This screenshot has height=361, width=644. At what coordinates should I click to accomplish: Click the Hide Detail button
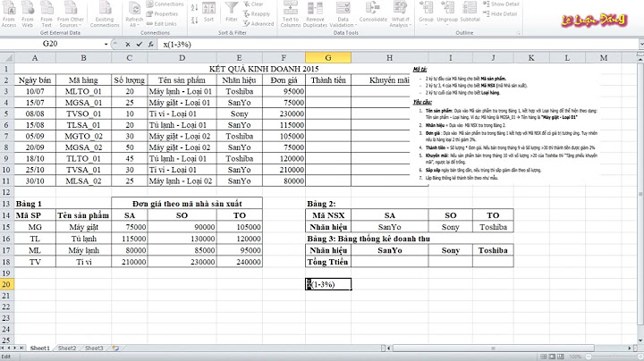(x=500, y=14)
